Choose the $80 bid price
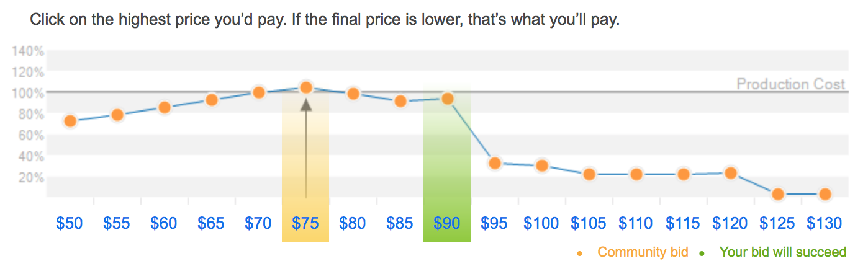Image resolution: width=868 pixels, height=274 pixels. click(x=353, y=223)
